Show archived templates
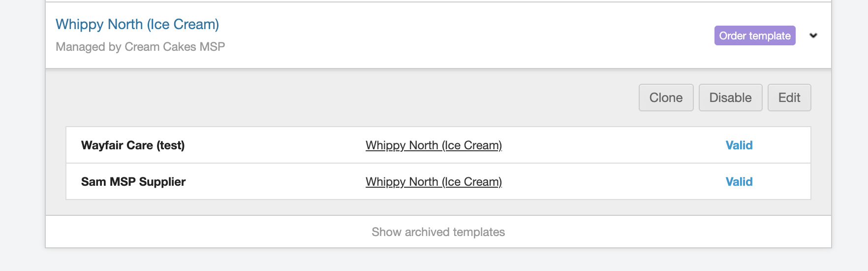 [x=438, y=232]
